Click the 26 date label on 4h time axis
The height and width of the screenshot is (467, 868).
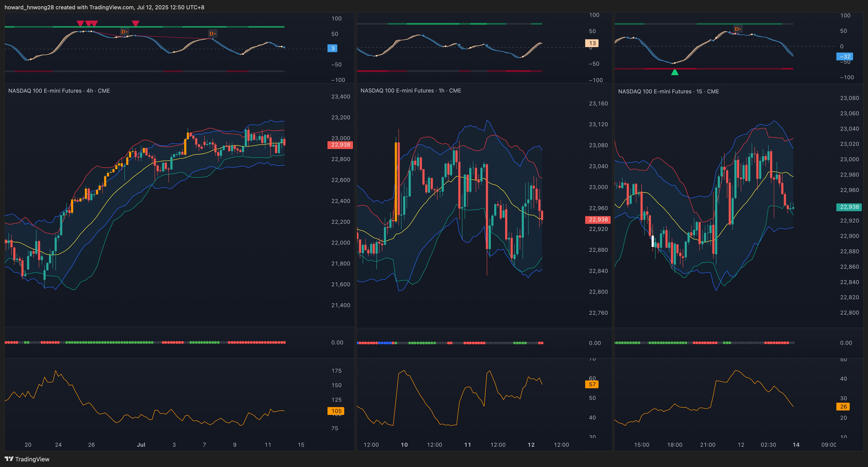point(91,445)
